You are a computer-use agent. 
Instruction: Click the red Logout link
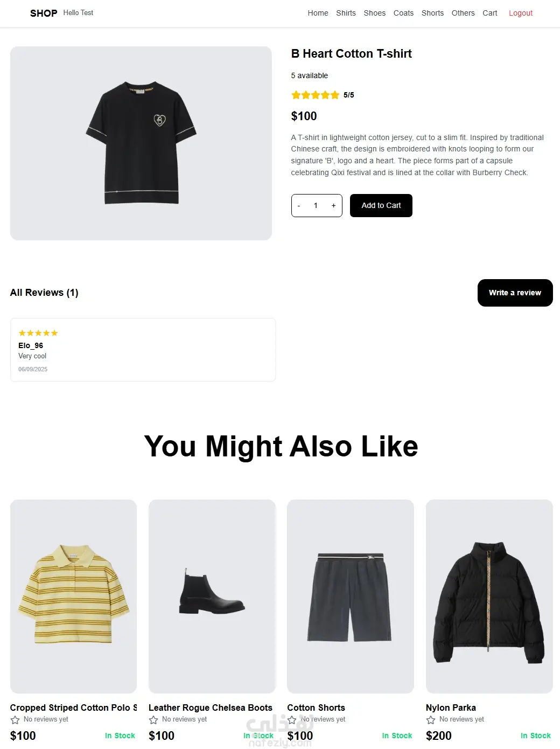(x=520, y=13)
